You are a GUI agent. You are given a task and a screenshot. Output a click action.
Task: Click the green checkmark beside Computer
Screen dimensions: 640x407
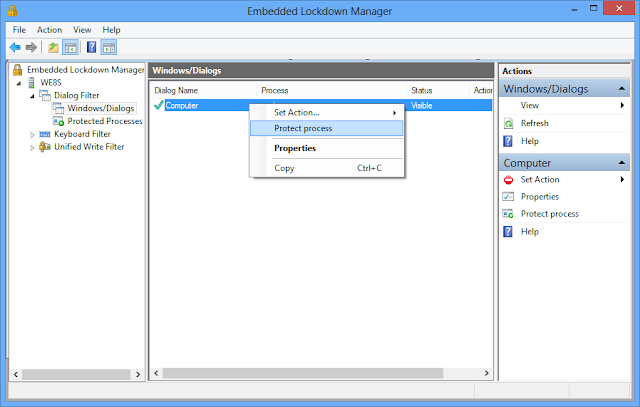(x=159, y=105)
